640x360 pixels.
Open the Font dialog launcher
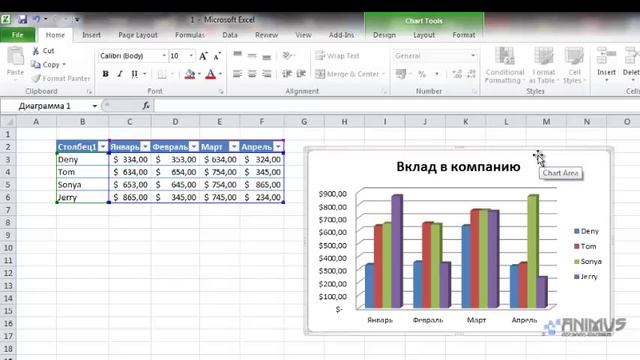221,92
